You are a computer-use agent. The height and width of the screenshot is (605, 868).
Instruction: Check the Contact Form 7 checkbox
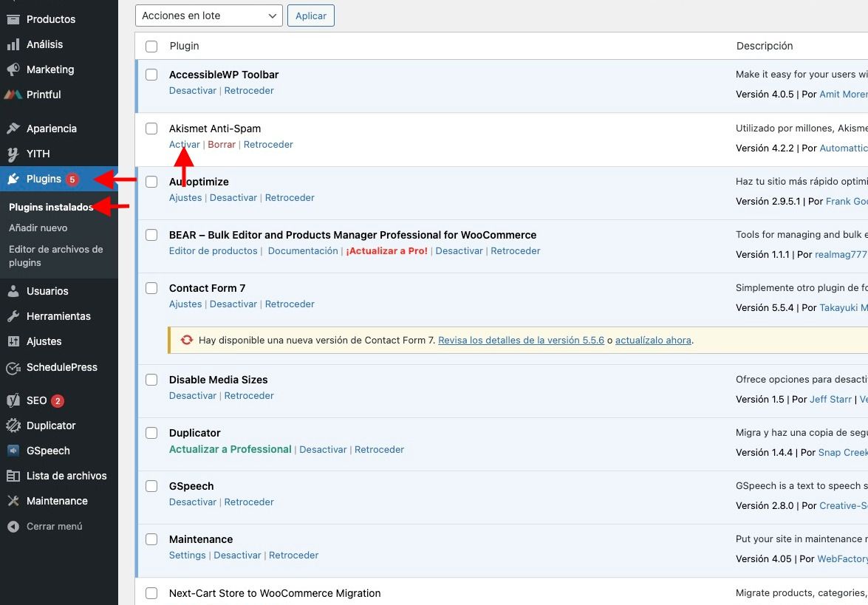[x=151, y=288]
